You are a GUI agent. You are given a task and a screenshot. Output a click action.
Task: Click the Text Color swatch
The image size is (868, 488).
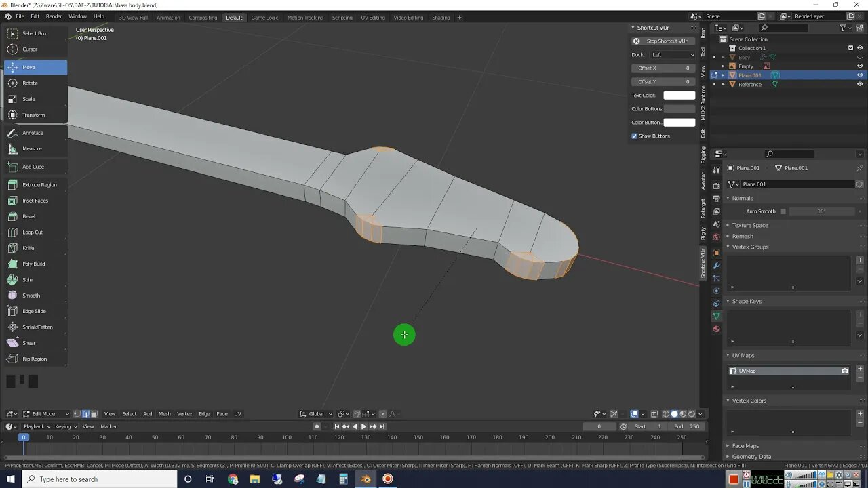pos(679,96)
